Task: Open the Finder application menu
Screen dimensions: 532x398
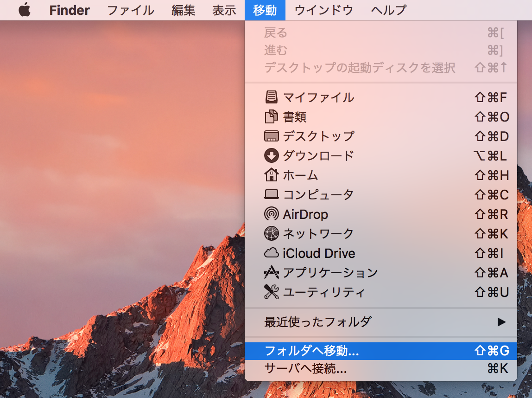Action: (70, 10)
